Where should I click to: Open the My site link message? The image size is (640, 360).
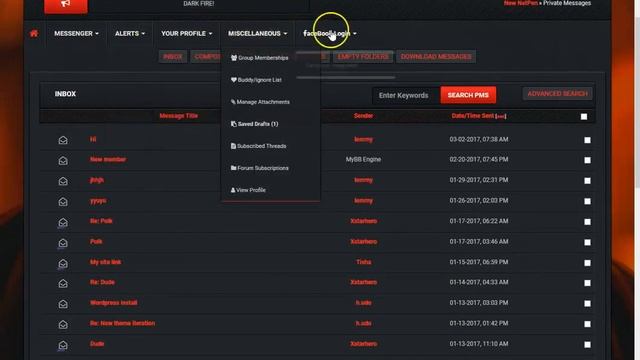pyautogui.click(x=105, y=262)
